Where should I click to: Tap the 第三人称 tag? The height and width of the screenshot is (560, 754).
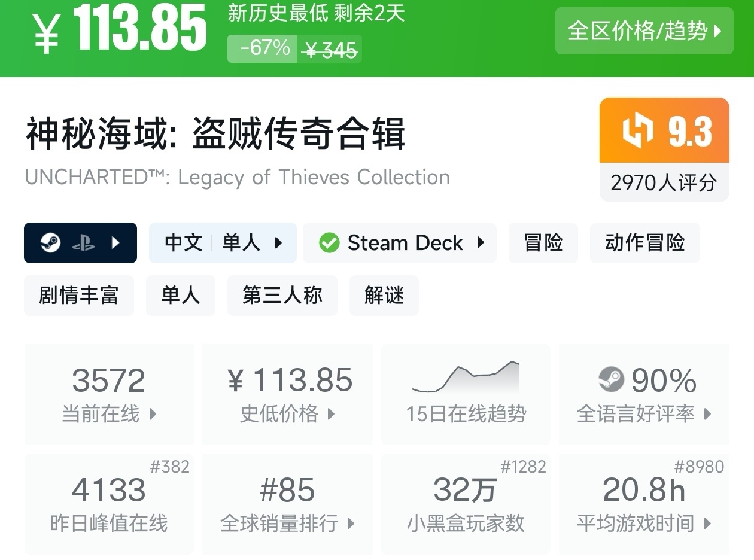(282, 296)
